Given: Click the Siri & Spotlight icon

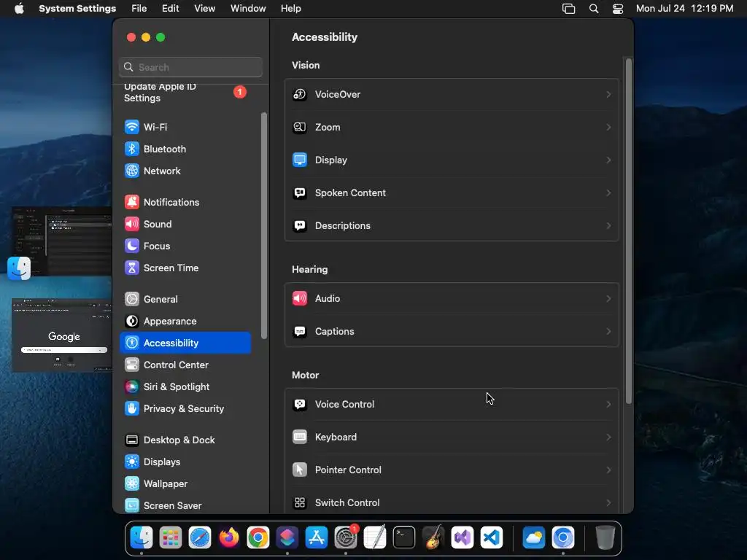Looking at the screenshot, I should point(132,387).
